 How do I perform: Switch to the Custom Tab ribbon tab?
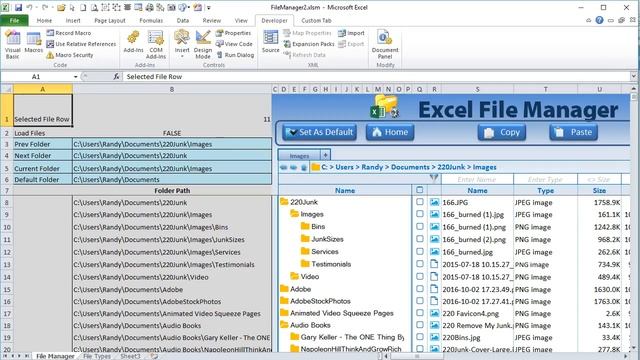point(316,20)
